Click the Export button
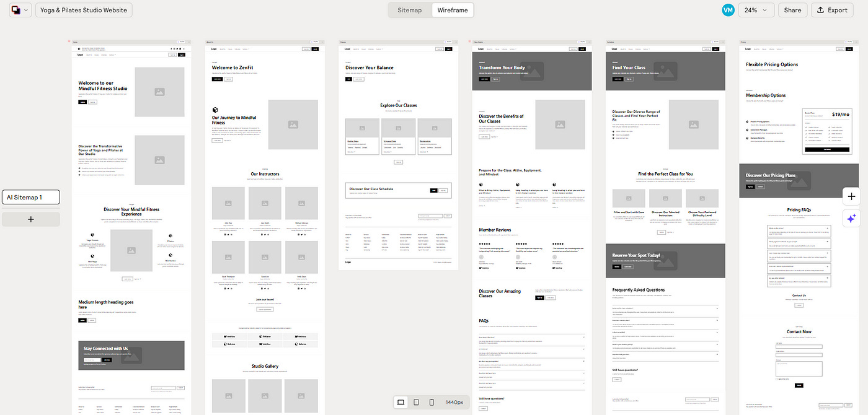The image size is (868, 415). 831,10
